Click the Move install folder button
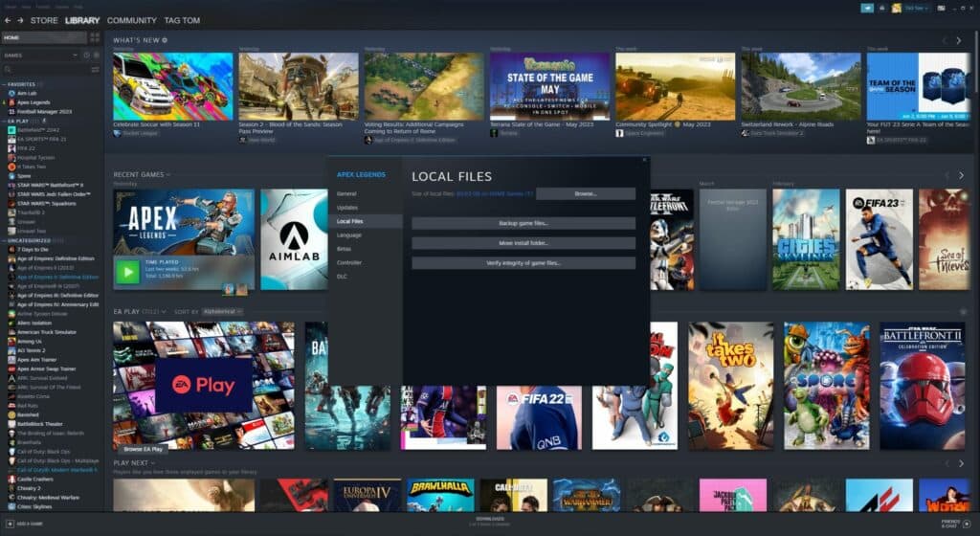The height and width of the screenshot is (536, 980). (523, 243)
